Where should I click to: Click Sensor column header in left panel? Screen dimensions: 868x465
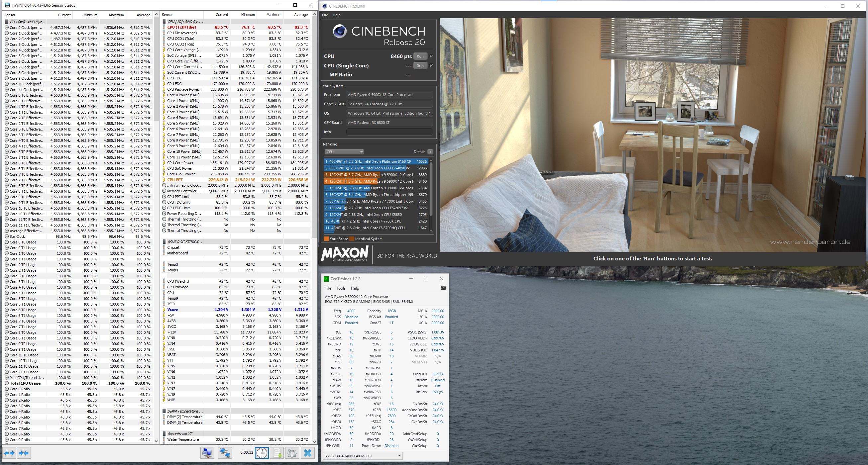tap(24, 15)
